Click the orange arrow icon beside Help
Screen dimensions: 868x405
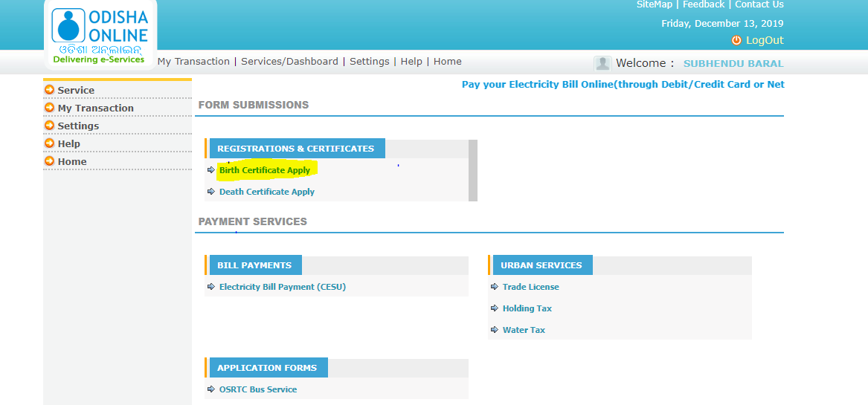[x=50, y=143]
